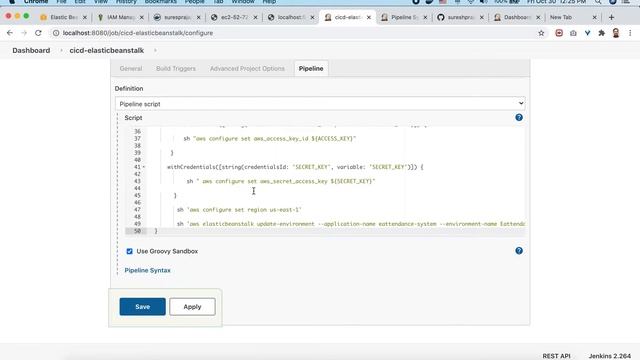Open the camera screenshot extension icon

point(573,33)
